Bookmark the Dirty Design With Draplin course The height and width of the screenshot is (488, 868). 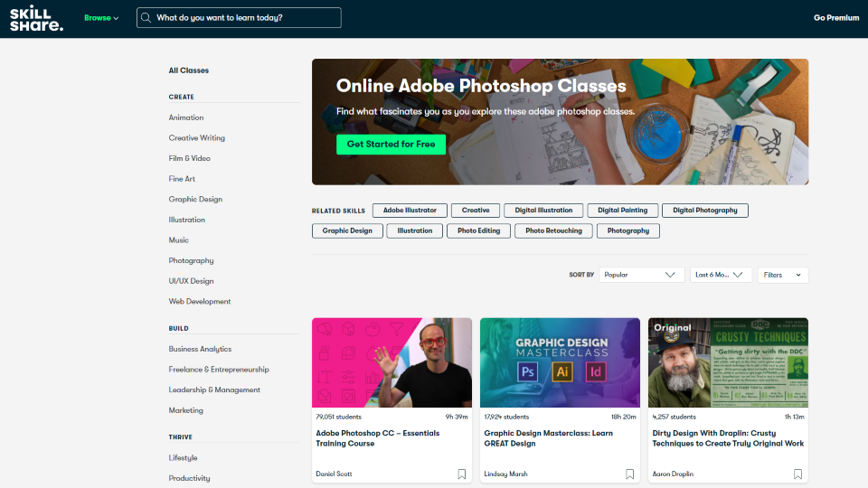797,474
